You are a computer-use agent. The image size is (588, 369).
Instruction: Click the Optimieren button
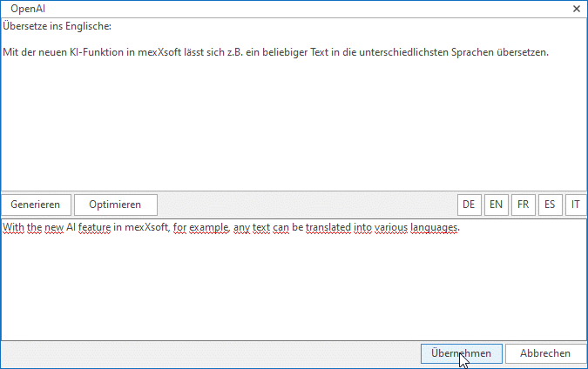click(116, 205)
